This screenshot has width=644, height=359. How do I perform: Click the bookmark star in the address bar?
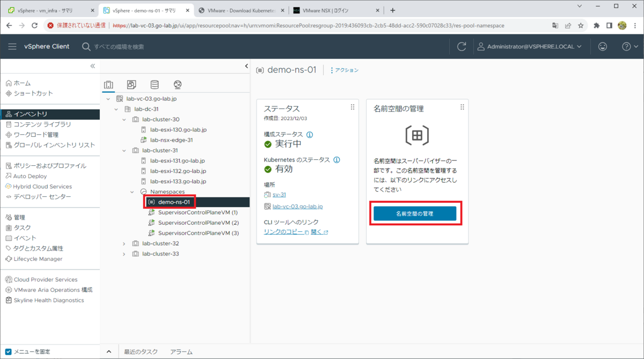click(x=581, y=25)
